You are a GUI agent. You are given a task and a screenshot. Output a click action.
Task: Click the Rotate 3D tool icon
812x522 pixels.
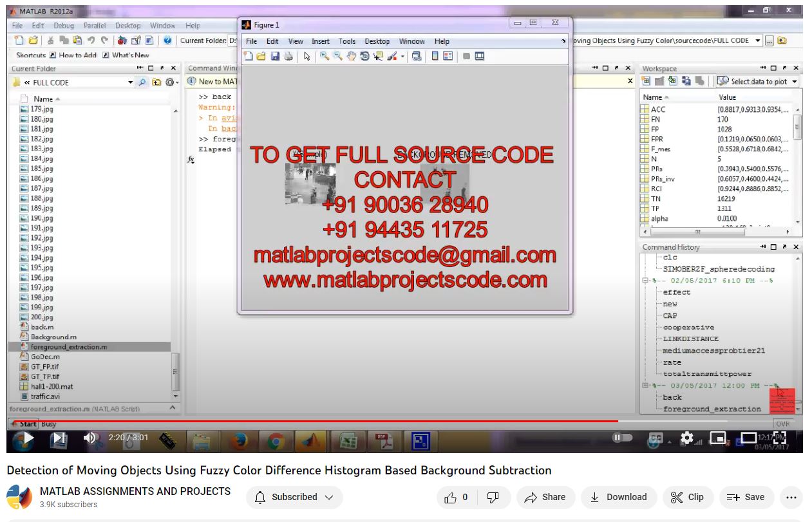(x=364, y=57)
